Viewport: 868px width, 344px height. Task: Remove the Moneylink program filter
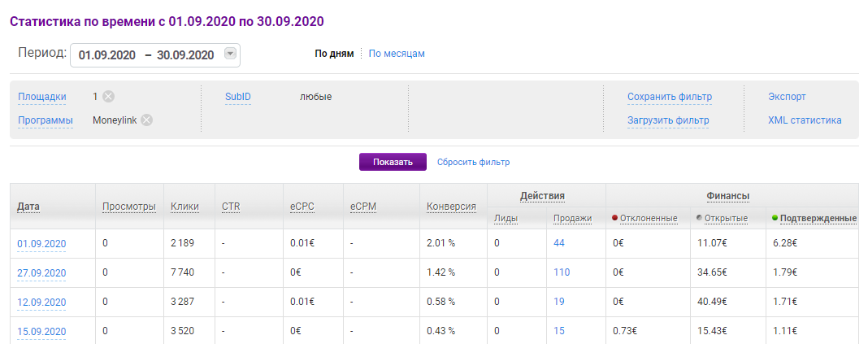146,120
